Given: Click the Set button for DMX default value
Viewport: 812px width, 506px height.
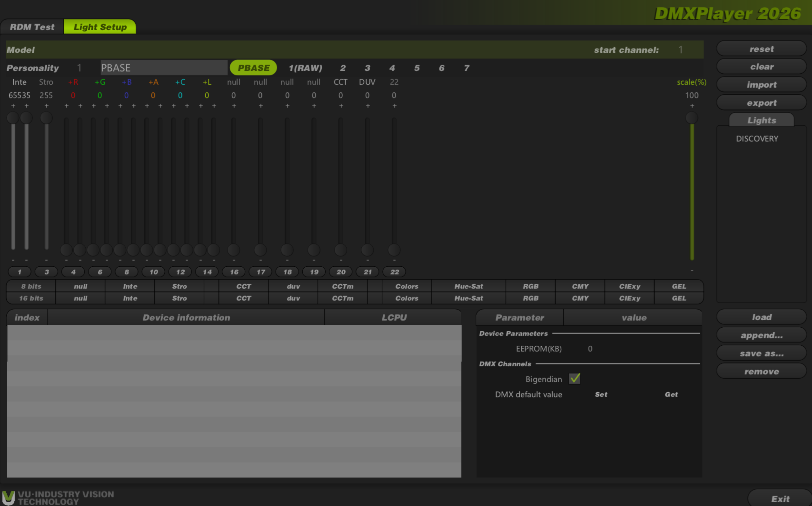Looking at the screenshot, I should [x=601, y=394].
